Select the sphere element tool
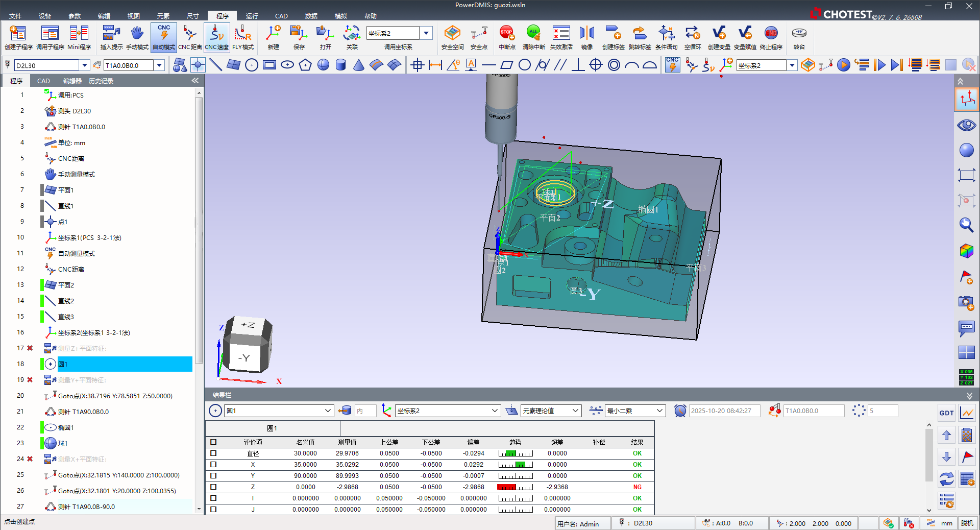The height and width of the screenshot is (530, 980). 323,65
